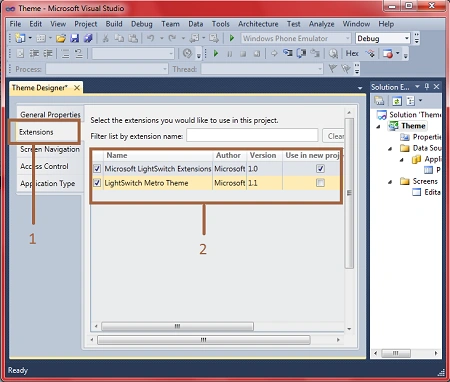Toggle Hex display button

pos(352,53)
